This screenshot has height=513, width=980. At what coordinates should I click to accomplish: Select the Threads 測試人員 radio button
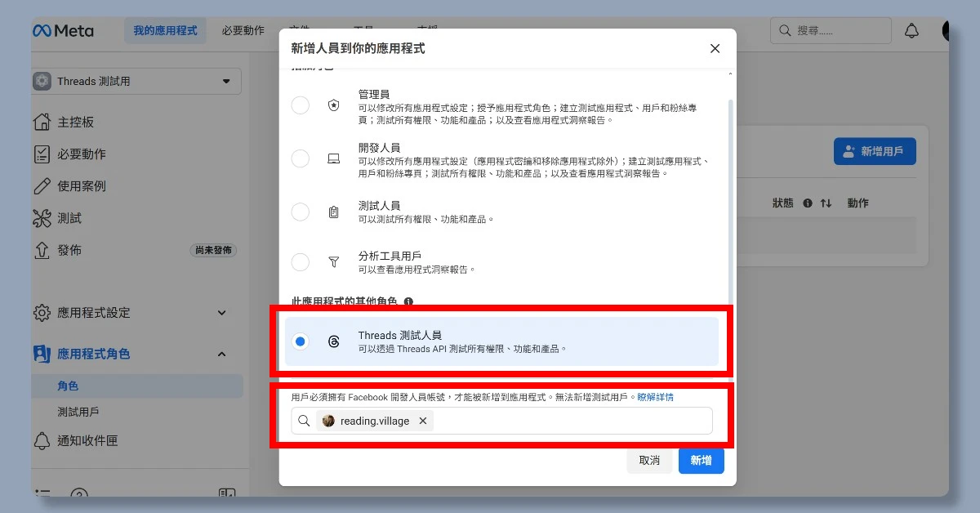[x=301, y=341]
